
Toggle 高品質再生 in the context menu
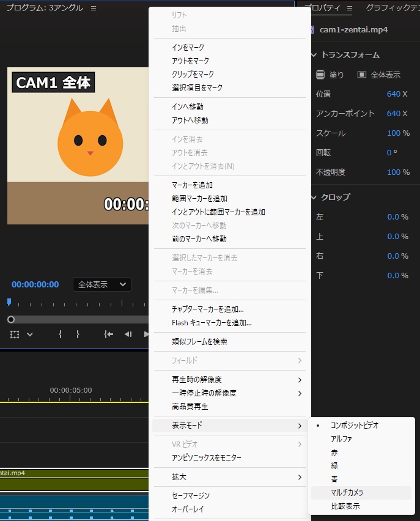click(x=230, y=407)
